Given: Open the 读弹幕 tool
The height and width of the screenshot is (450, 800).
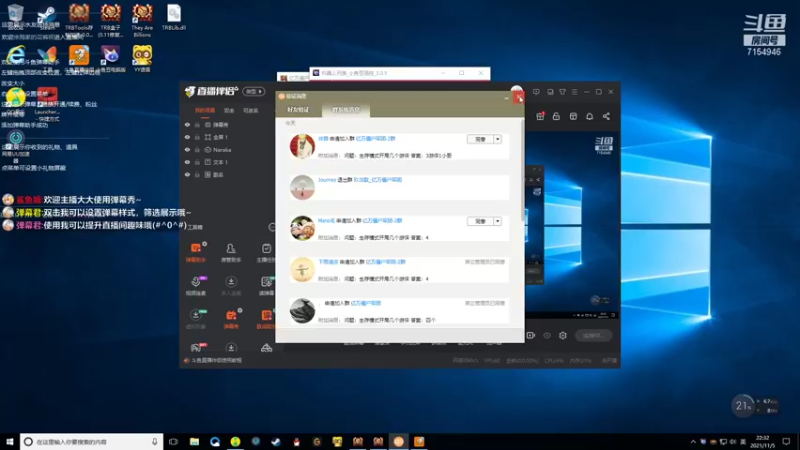Looking at the screenshot, I should point(266,286).
